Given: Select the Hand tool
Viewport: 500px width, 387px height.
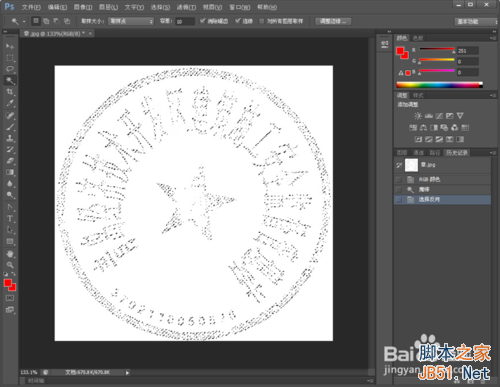Looking at the screenshot, I should (10, 254).
